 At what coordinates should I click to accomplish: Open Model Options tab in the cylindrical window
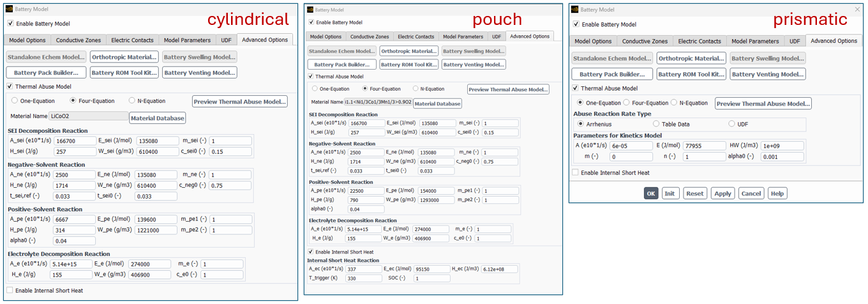(27, 40)
